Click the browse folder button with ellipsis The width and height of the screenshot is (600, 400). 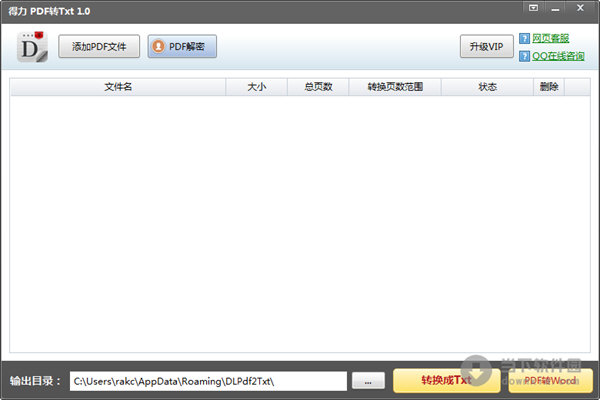click(x=368, y=381)
